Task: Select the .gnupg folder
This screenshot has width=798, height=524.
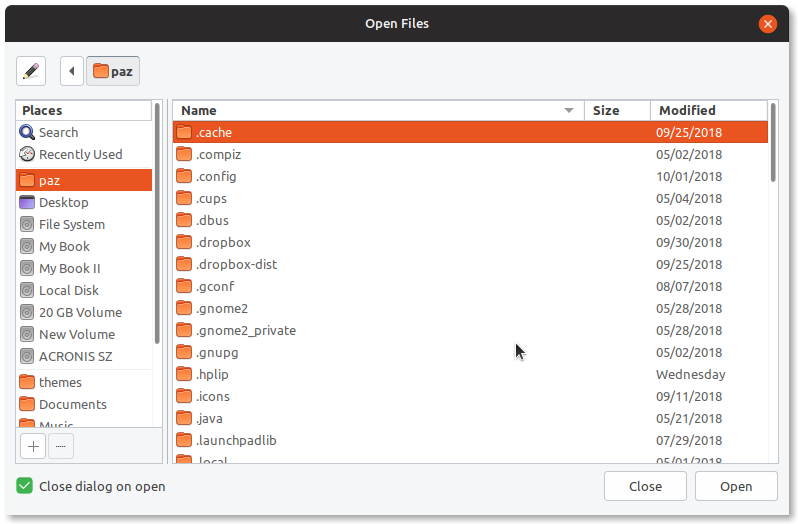Action: (470, 353)
